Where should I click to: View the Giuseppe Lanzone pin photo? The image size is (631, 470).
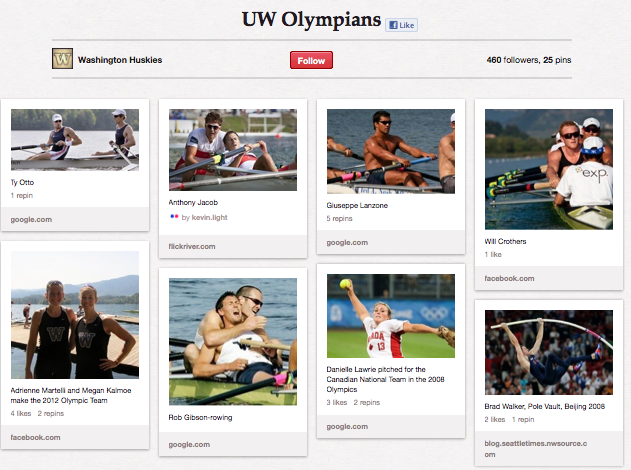[x=391, y=151]
